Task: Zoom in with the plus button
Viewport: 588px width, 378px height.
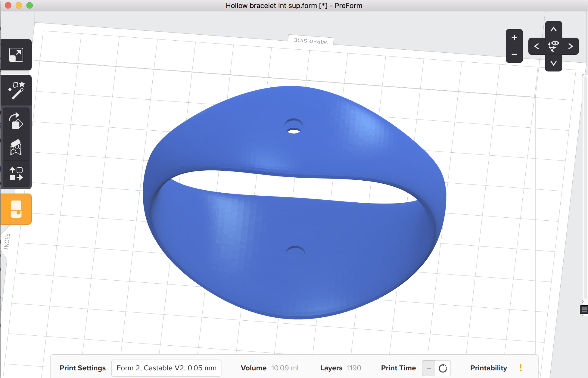Action: click(x=514, y=38)
